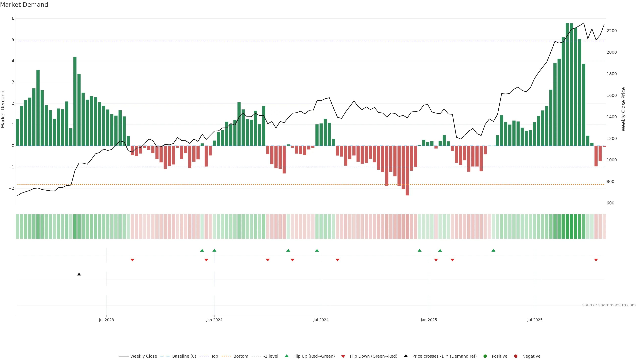Click the sharemaestro.com source text
Image resolution: width=644 pixels, height=362 pixels.
[609, 305]
